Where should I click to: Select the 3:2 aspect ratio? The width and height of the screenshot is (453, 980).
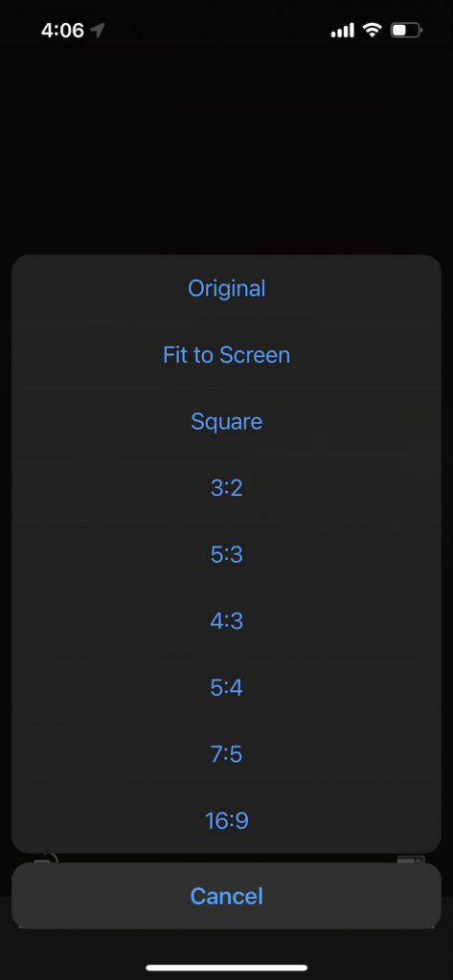pos(226,488)
